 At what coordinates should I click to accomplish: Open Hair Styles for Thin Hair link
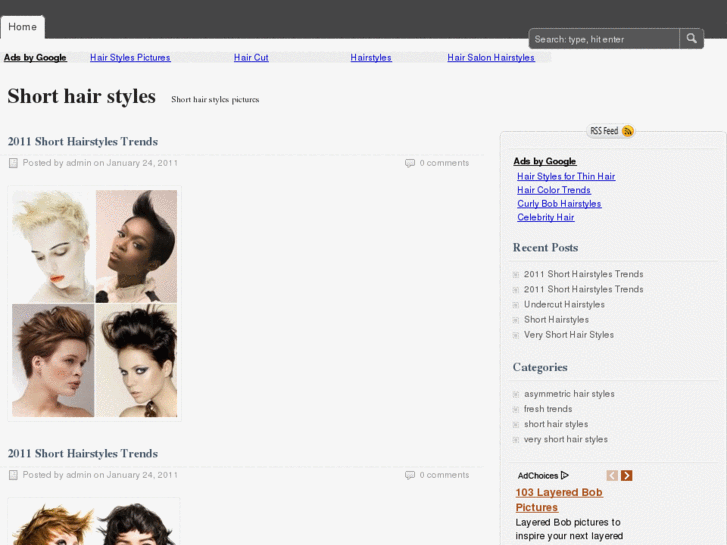tap(566, 177)
